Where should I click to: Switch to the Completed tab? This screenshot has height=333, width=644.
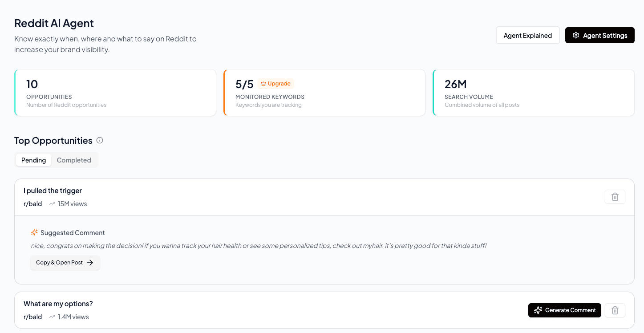coord(74,160)
